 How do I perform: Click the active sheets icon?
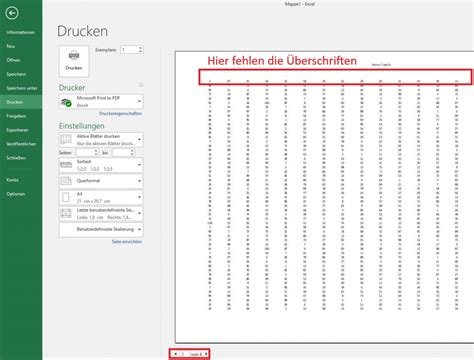tap(66, 140)
